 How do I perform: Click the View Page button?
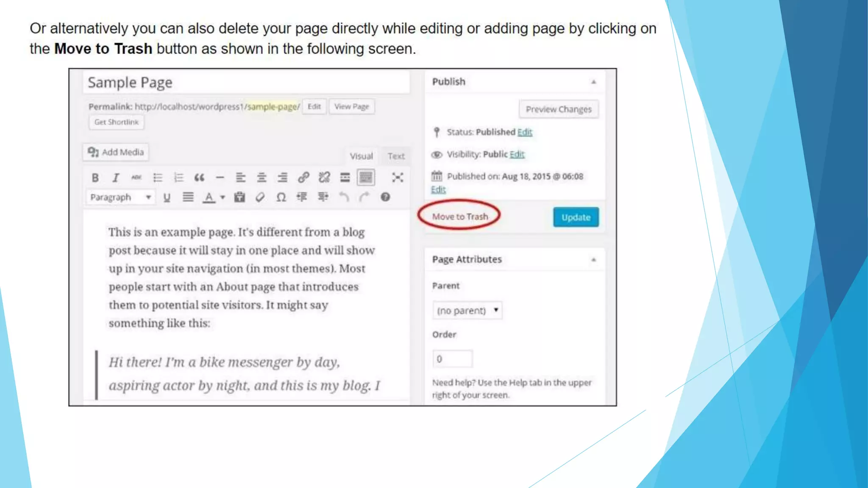pos(352,107)
